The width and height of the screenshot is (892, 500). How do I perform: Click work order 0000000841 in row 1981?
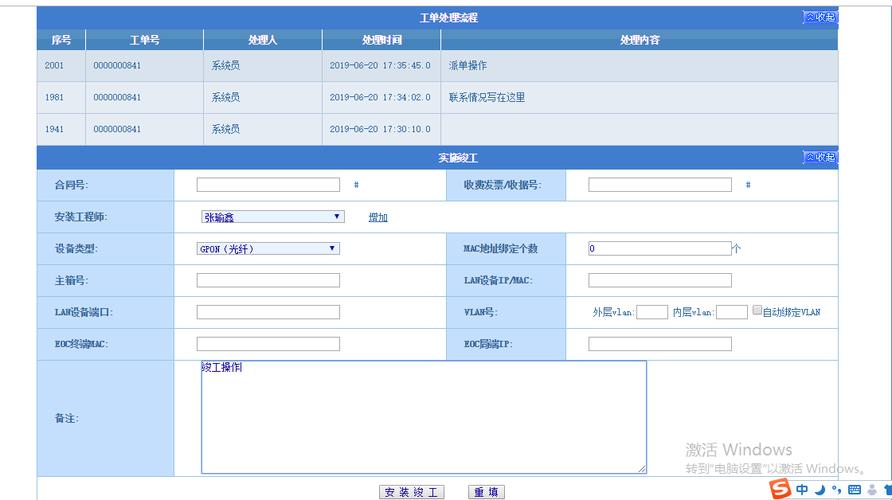[x=117, y=97]
